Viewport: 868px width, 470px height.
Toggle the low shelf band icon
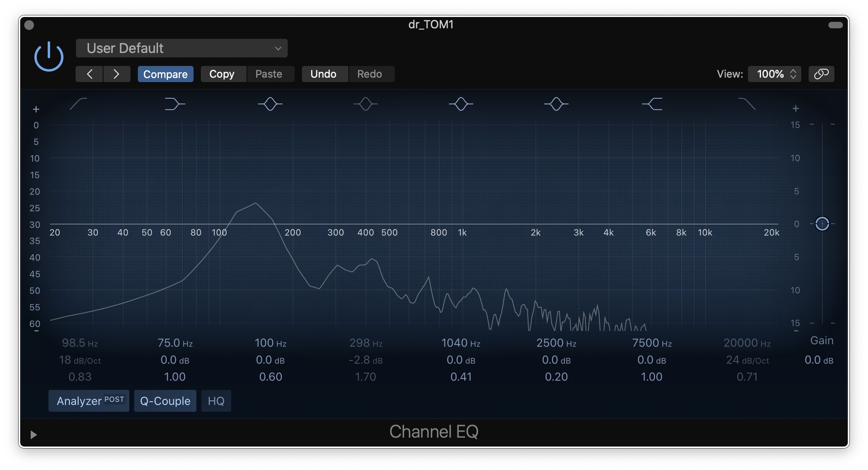click(x=175, y=104)
